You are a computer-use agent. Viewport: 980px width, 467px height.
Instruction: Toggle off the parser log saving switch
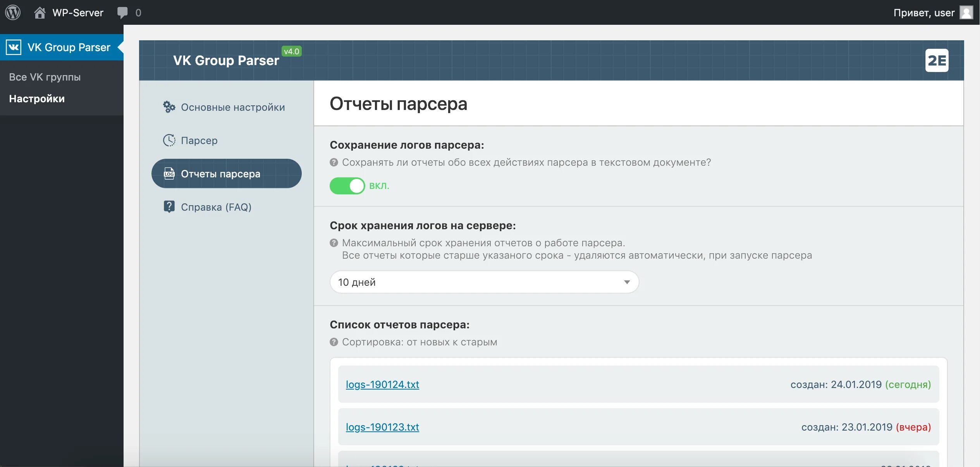click(x=347, y=186)
